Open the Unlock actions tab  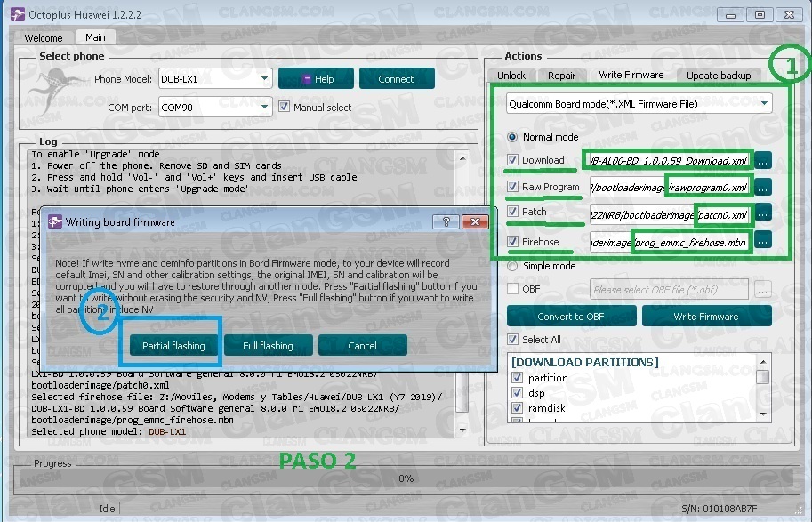pyautogui.click(x=511, y=76)
